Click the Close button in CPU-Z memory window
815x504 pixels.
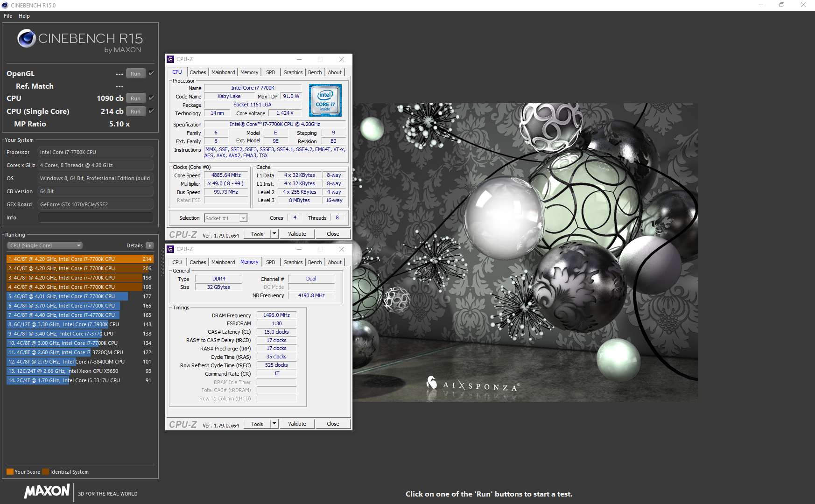click(x=333, y=424)
